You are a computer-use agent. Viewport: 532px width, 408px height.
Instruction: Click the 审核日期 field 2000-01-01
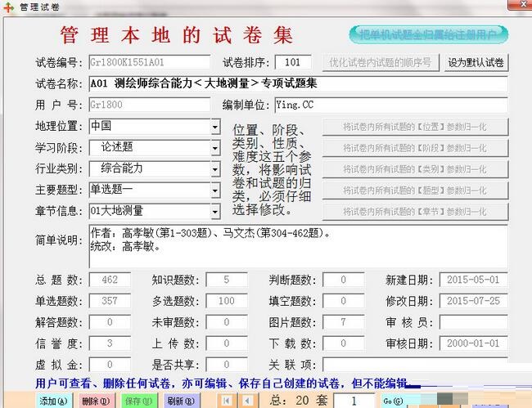(x=474, y=343)
